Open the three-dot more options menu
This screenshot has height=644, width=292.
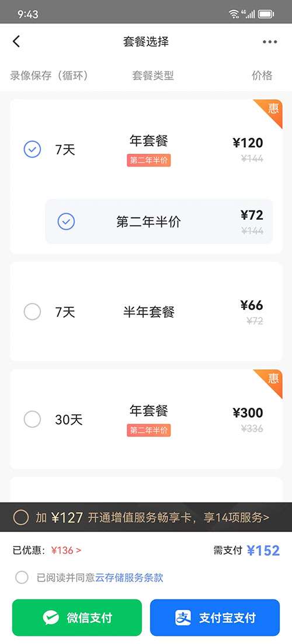tap(270, 41)
